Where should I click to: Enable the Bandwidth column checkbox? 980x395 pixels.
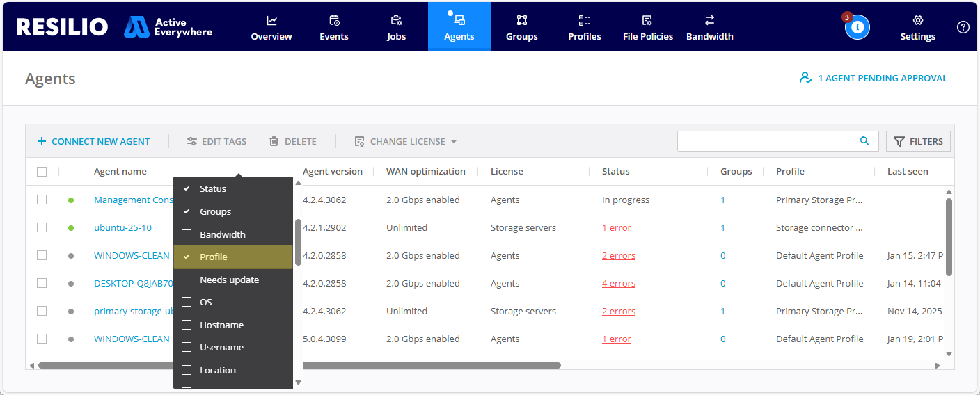click(x=187, y=234)
